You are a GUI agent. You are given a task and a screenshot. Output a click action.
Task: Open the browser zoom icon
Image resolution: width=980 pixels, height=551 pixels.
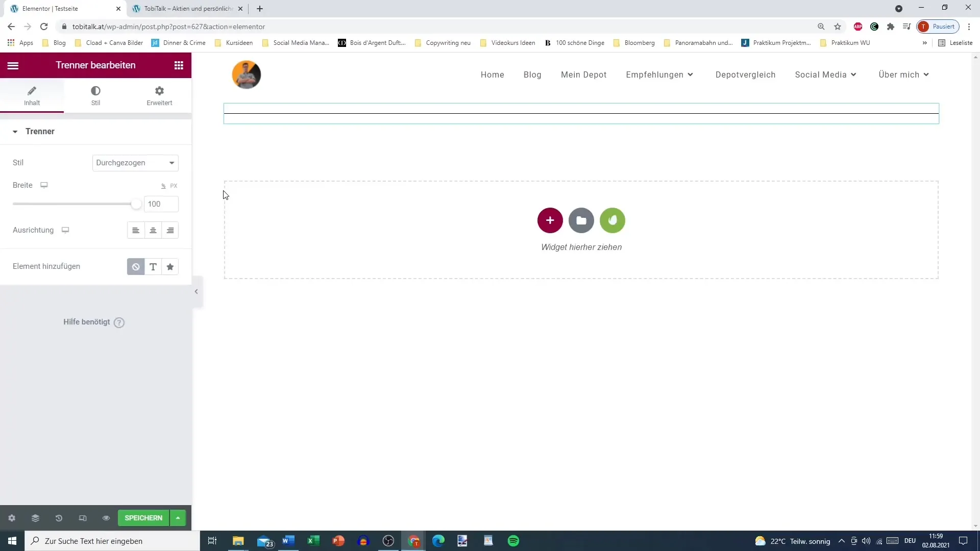[821, 27]
